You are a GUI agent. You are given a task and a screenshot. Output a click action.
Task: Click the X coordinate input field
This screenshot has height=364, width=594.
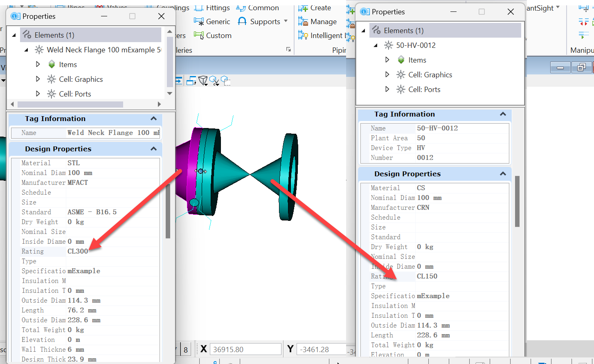pyautogui.click(x=245, y=349)
